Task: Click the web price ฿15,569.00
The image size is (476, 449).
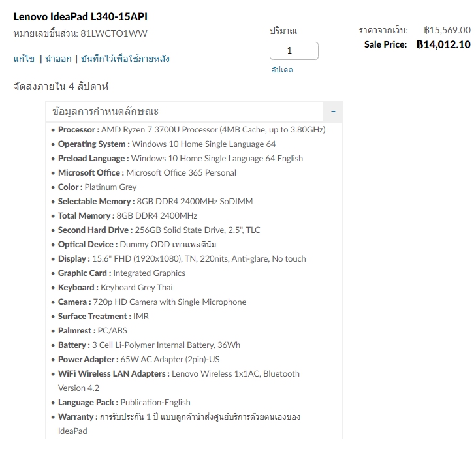Action: click(447, 30)
